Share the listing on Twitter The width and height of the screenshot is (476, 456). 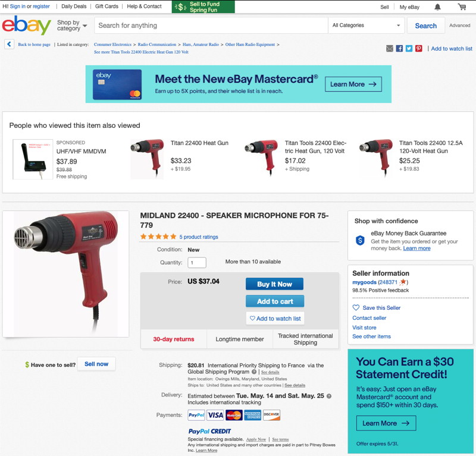(x=409, y=49)
